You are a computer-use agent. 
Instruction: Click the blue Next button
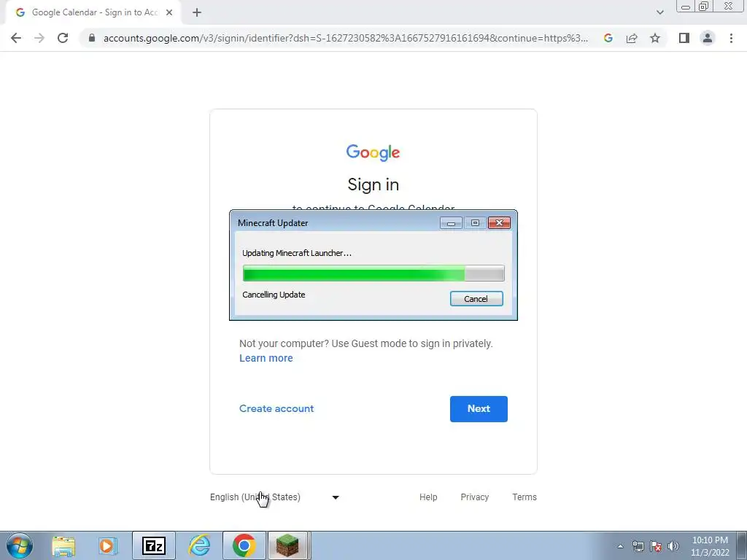(479, 408)
